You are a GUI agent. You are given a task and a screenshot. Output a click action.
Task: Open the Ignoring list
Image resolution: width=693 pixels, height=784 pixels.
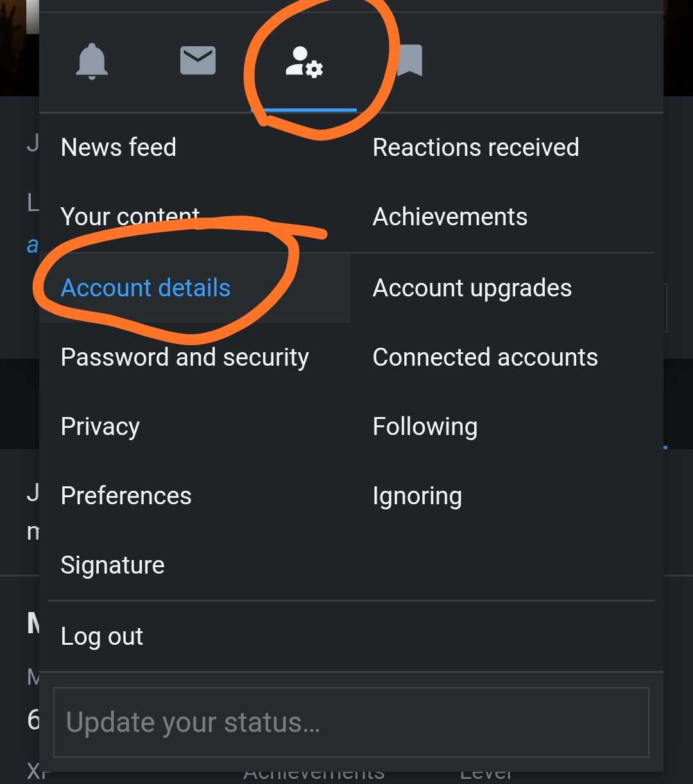tap(417, 496)
